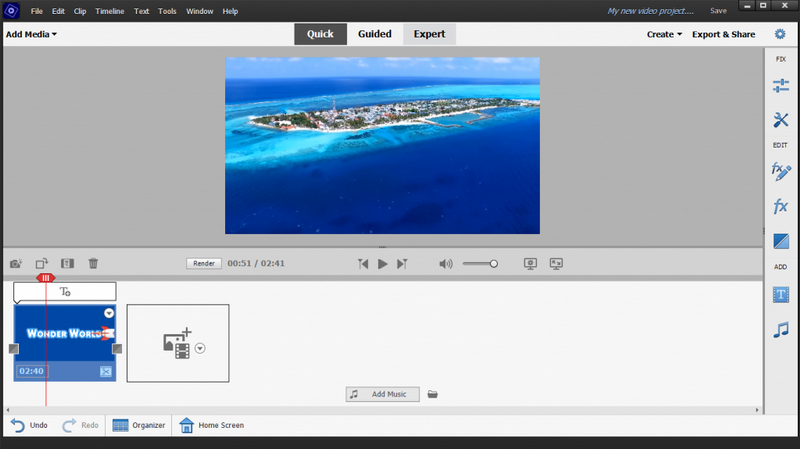
Task: Delete clip with trash icon
Action: [93, 263]
